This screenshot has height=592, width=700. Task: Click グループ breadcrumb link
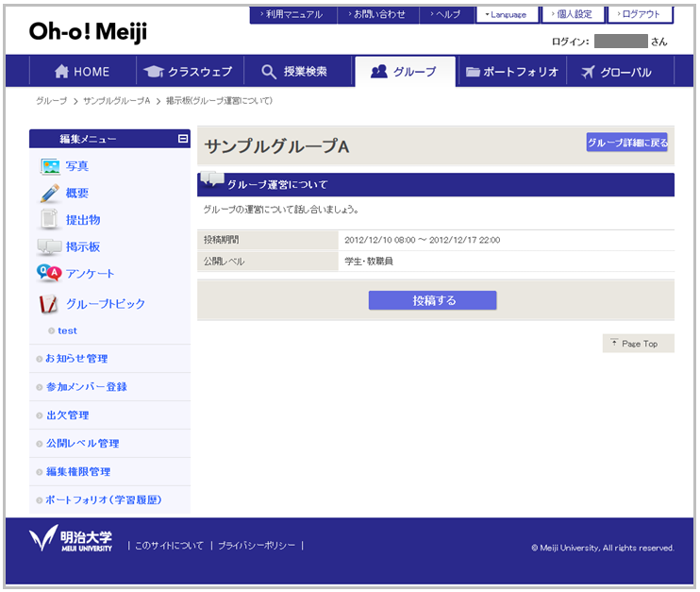51,101
